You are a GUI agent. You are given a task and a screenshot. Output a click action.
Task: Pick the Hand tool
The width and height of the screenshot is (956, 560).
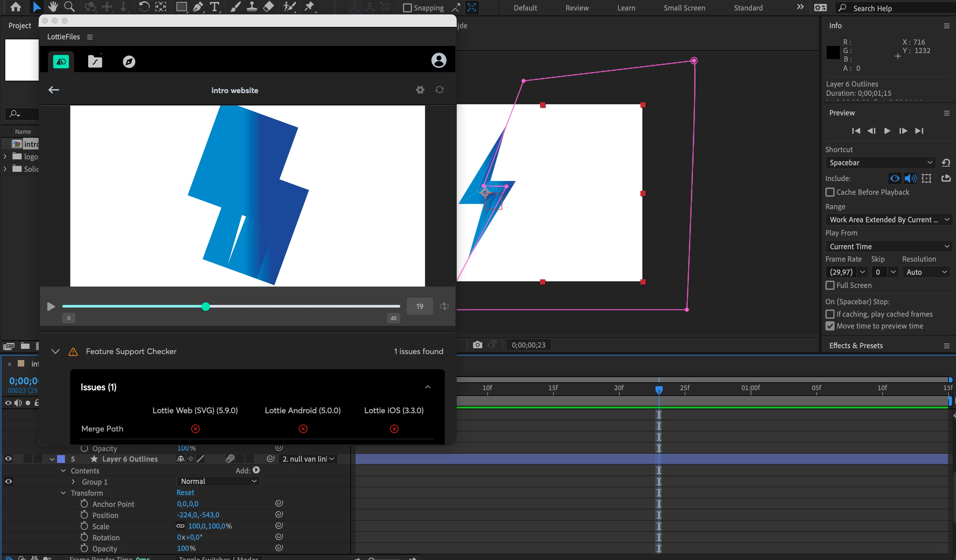pyautogui.click(x=53, y=7)
